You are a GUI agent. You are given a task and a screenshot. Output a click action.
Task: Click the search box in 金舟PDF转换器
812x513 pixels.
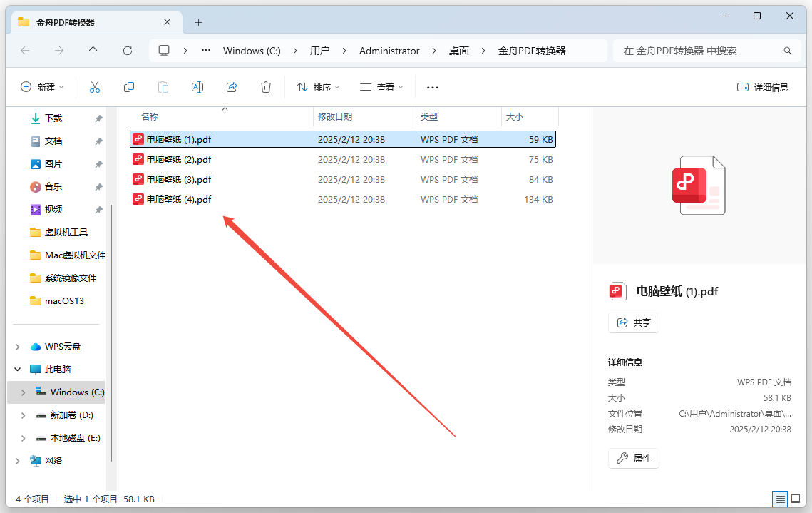pyautogui.click(x=706, y=50)
